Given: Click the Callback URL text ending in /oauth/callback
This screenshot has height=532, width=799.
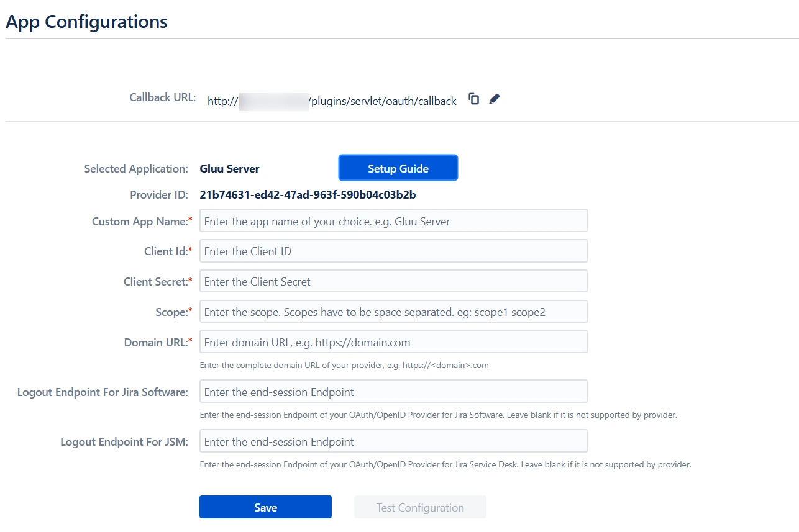Looking at the screenshot, I should click(332, 101).
